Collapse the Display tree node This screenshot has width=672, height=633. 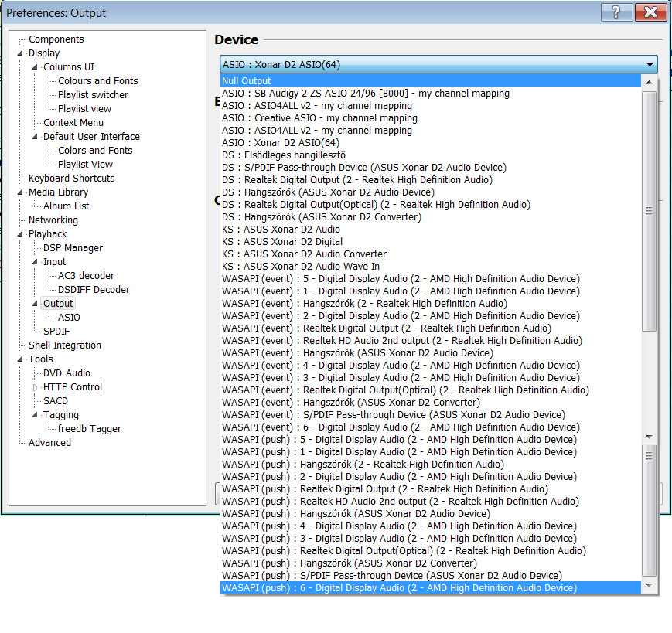19,53
